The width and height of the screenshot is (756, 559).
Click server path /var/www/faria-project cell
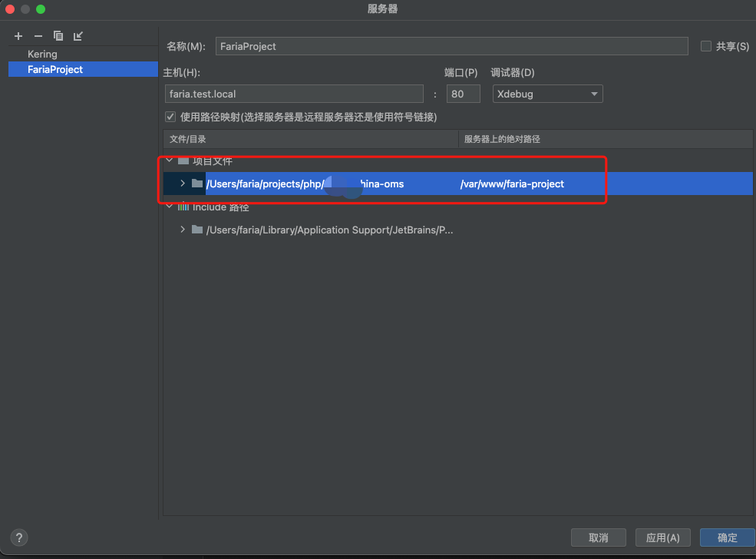[x=512, y=184]
